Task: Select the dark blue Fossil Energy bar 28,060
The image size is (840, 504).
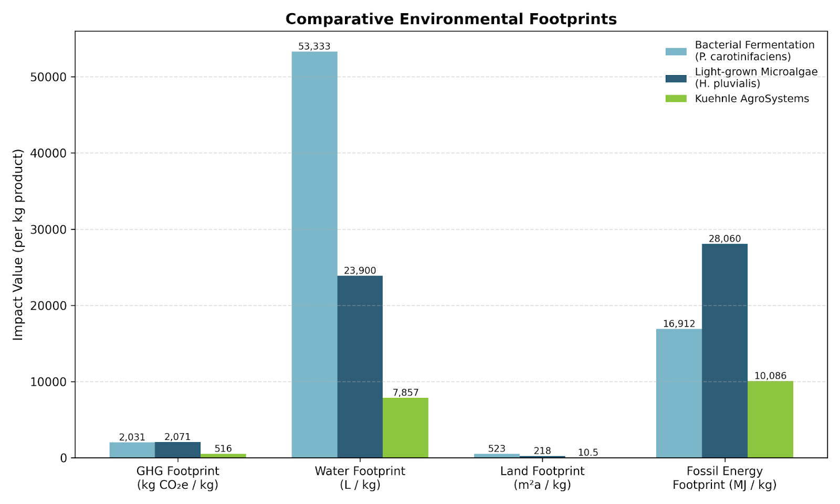Action: (724, 351)
